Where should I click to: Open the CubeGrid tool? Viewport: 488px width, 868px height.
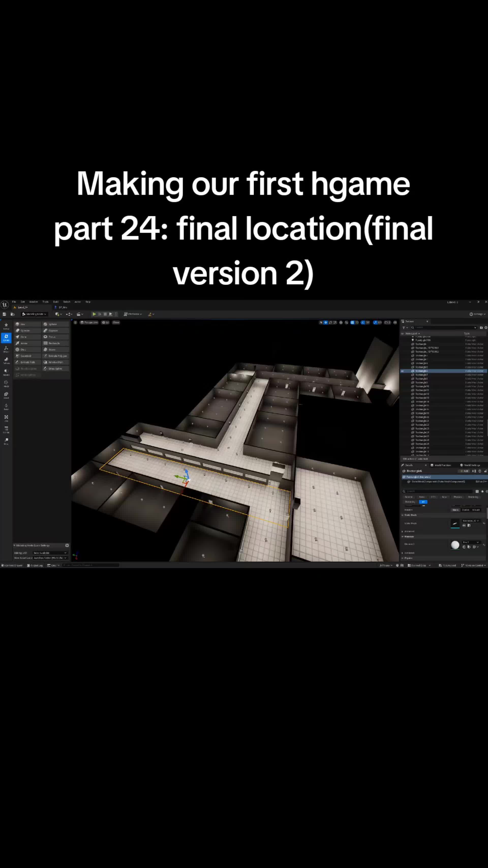click(x=28, y=356)
